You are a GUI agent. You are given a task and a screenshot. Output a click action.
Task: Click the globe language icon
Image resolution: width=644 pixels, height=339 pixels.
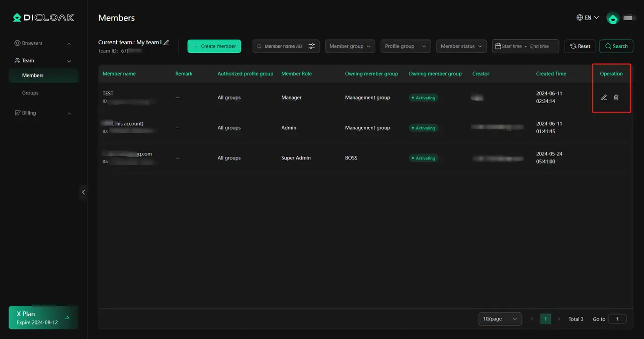click(580, 18)
